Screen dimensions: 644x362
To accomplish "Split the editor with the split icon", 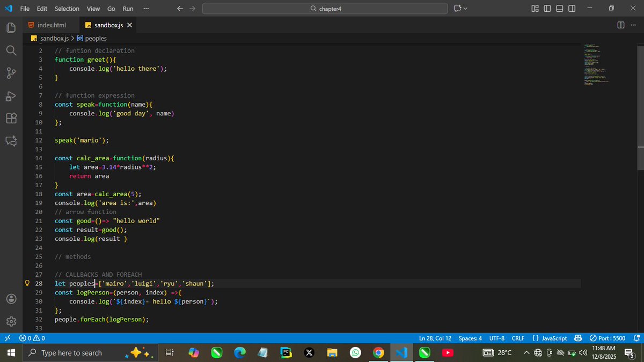I will tap(621, 25).
